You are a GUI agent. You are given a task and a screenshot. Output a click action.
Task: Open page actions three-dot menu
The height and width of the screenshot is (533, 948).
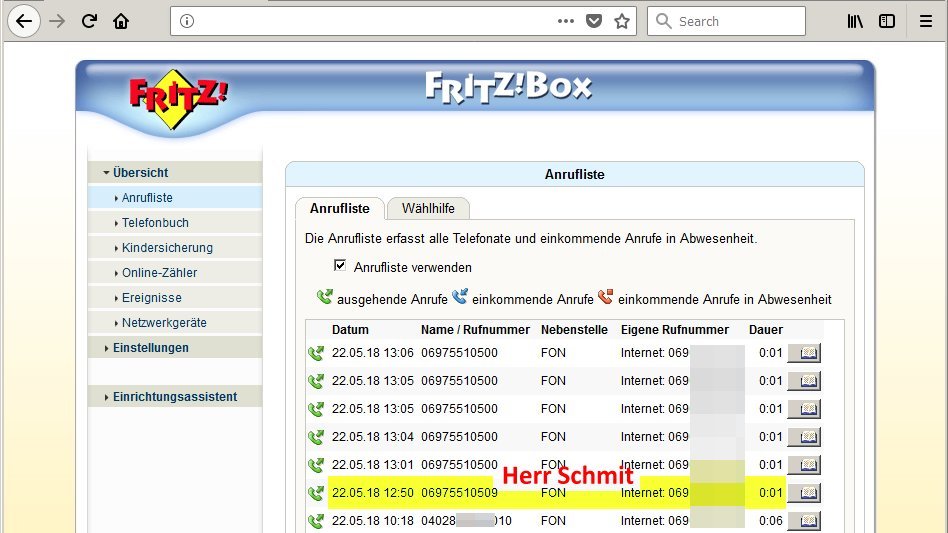click(566, 21)
